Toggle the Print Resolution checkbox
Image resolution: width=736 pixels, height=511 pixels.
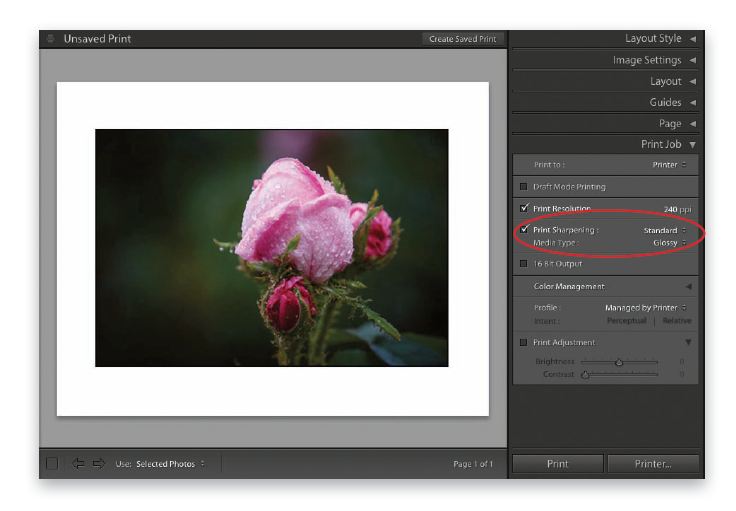523,208
